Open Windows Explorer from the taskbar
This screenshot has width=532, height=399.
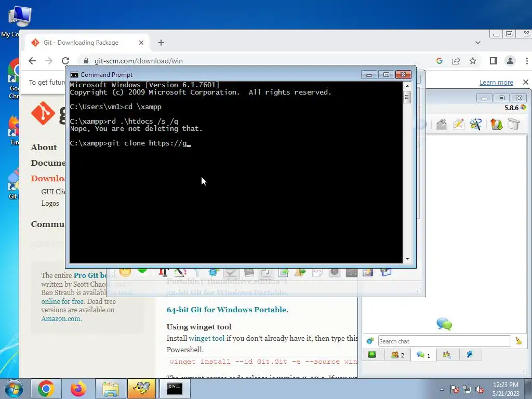pos(111,389)
